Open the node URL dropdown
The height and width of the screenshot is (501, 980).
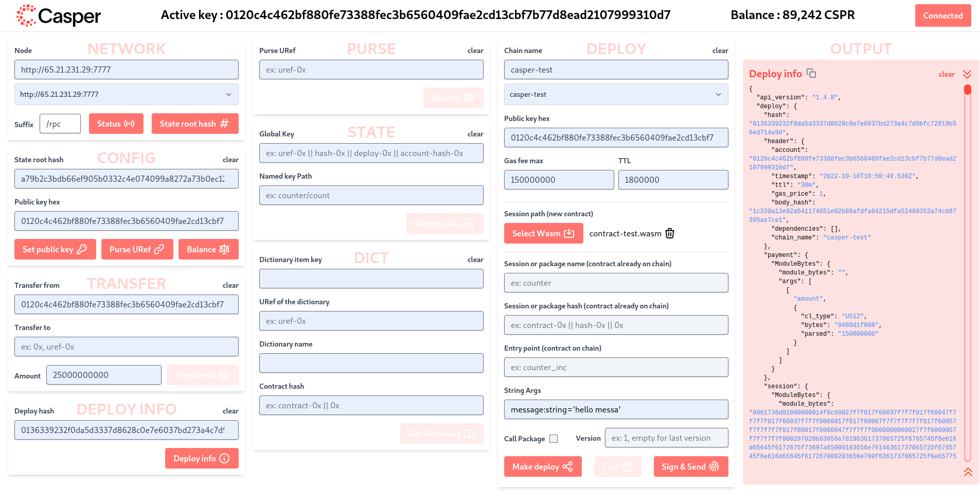point(229,94)
